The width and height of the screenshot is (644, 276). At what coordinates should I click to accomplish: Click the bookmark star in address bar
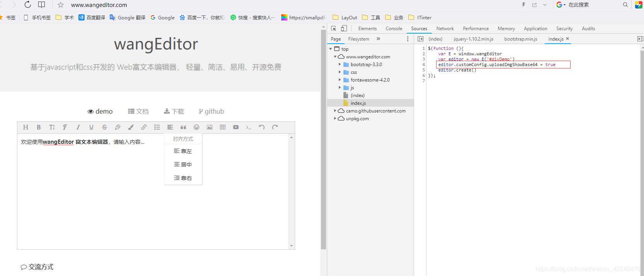click(61, 5)
